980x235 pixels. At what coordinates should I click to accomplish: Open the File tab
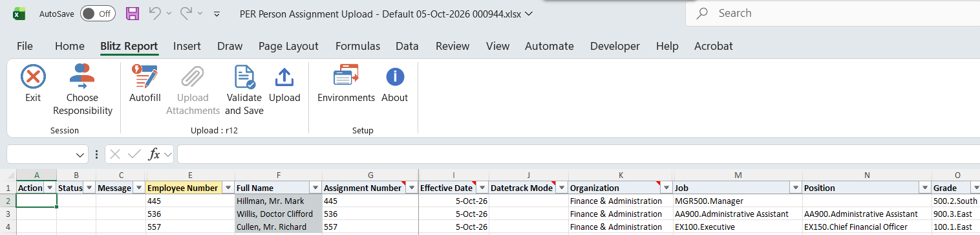pyautogui.click(x=25, y=46)
